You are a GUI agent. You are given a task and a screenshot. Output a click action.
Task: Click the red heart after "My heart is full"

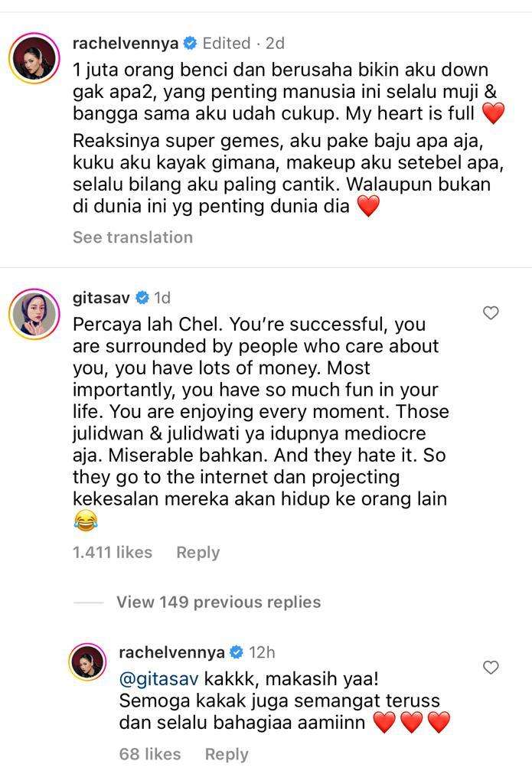click(x=494, y=115)
